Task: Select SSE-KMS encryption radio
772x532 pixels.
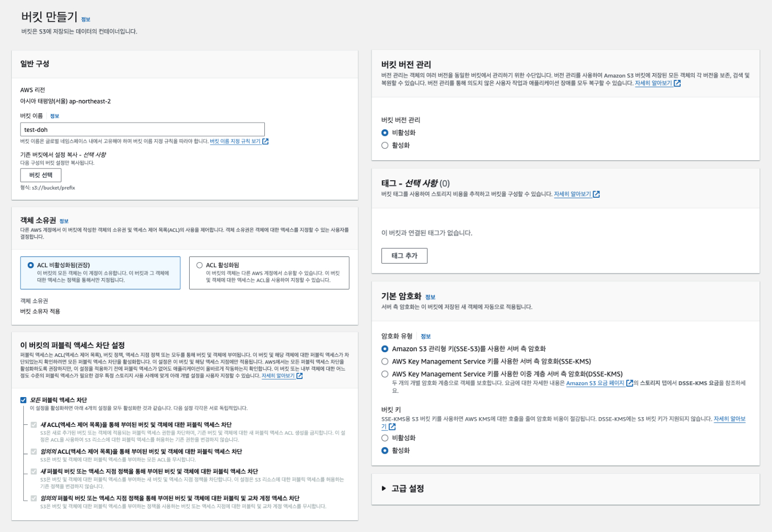Action: (x=384, y=362)
